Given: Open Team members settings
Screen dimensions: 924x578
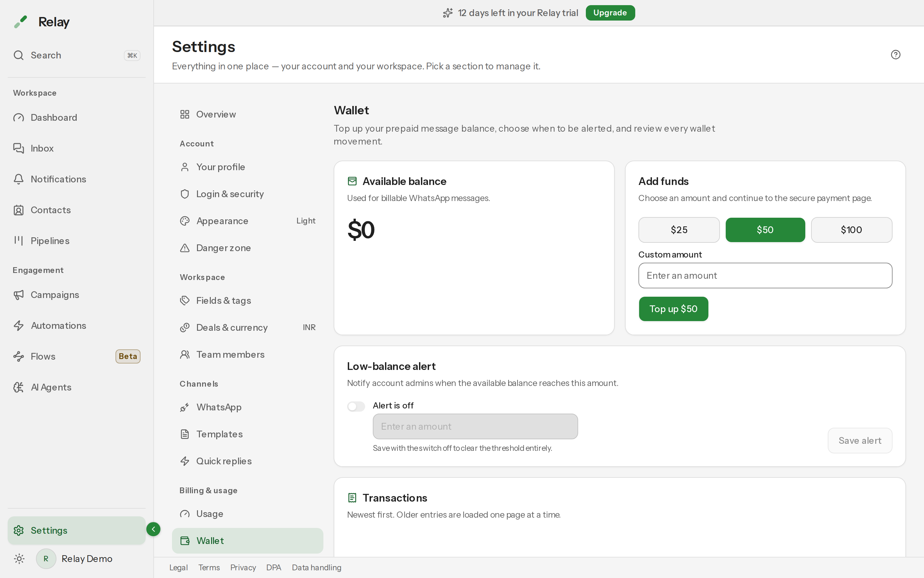Looking at the screenshot, I should 247,355.
